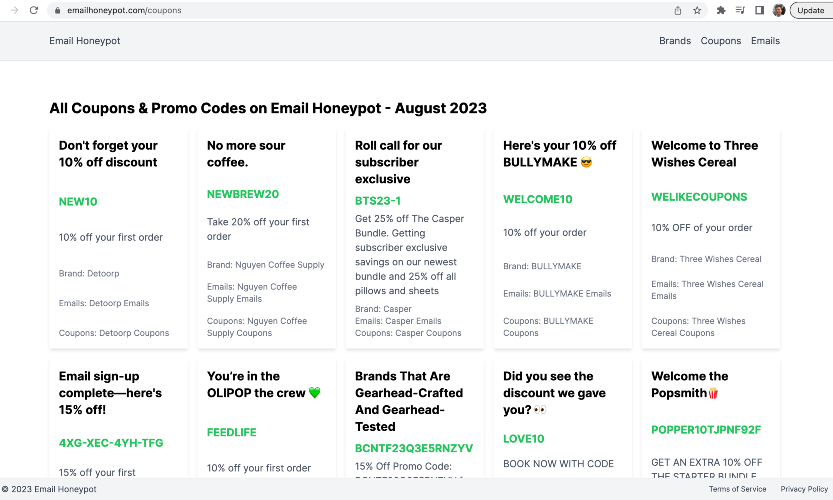Open the Brands nav item
This screenshot has height=500, width=833.
(675, 41)
